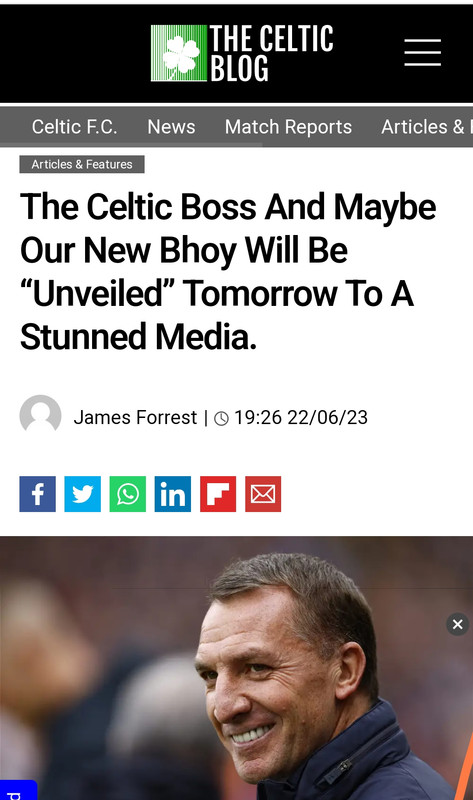
Task: Click the author avatar image
Action: point(40,415)
